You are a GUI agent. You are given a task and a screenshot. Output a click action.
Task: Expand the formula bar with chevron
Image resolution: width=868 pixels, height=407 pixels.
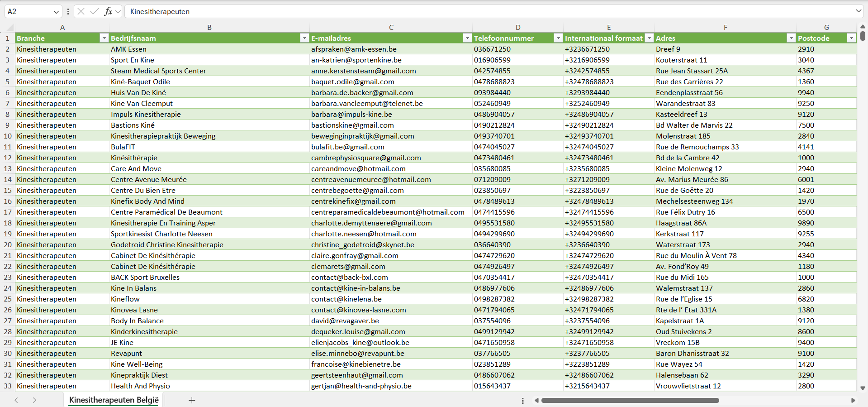pyautogui.click(x=858, y=11)
